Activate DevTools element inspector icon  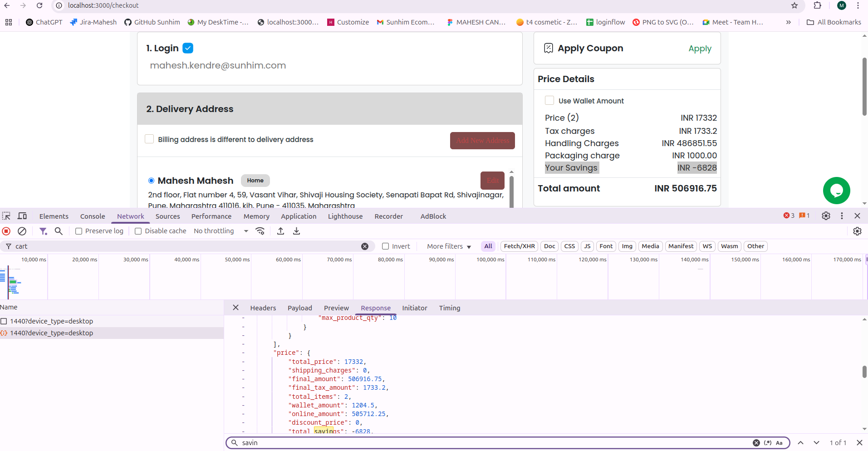[6, 216]
